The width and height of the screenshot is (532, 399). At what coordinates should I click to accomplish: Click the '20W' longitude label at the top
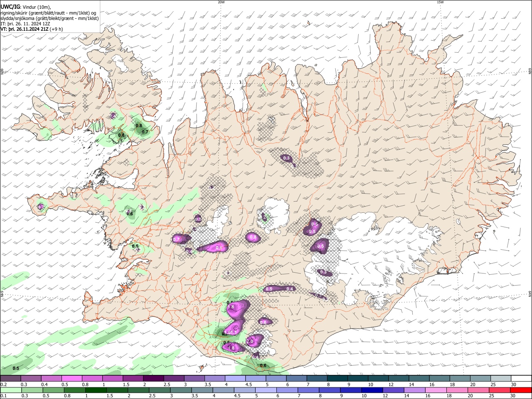(x=221, y=2)
